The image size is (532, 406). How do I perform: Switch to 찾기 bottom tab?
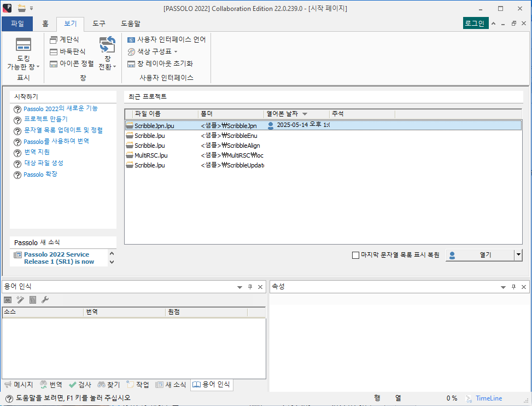coord(109,385)
